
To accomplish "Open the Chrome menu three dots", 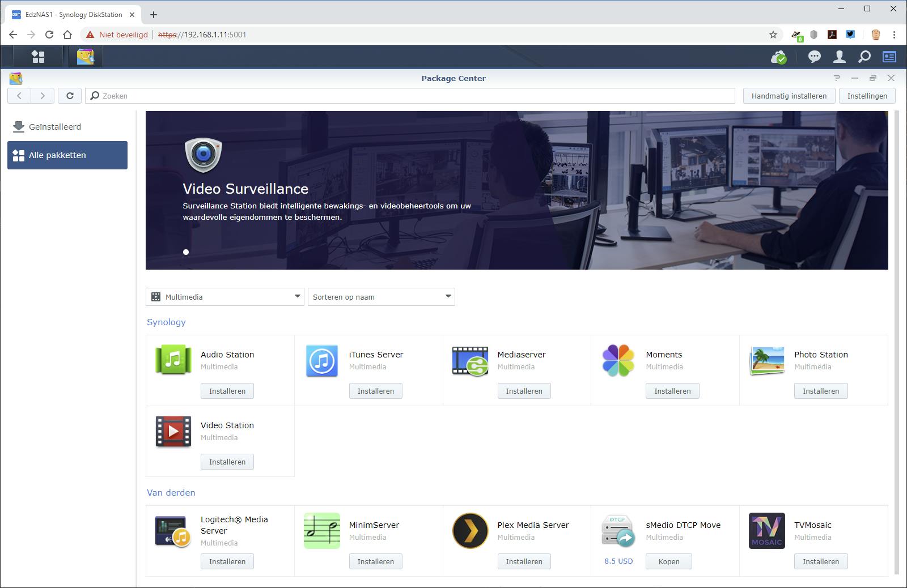I will pyautogui.click(x=894, y=35).
